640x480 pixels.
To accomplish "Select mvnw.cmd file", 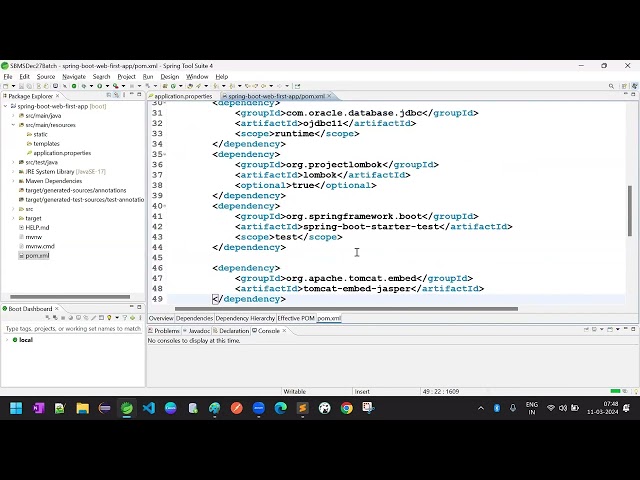I will coord(36,246).
